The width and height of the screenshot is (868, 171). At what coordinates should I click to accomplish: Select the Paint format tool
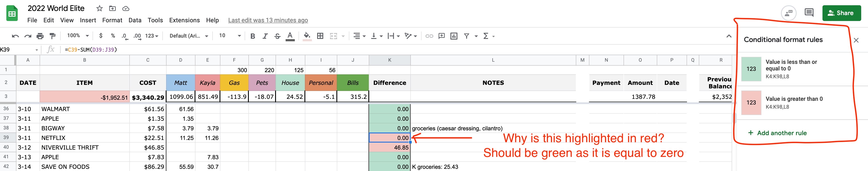click(x=53, y=36)
